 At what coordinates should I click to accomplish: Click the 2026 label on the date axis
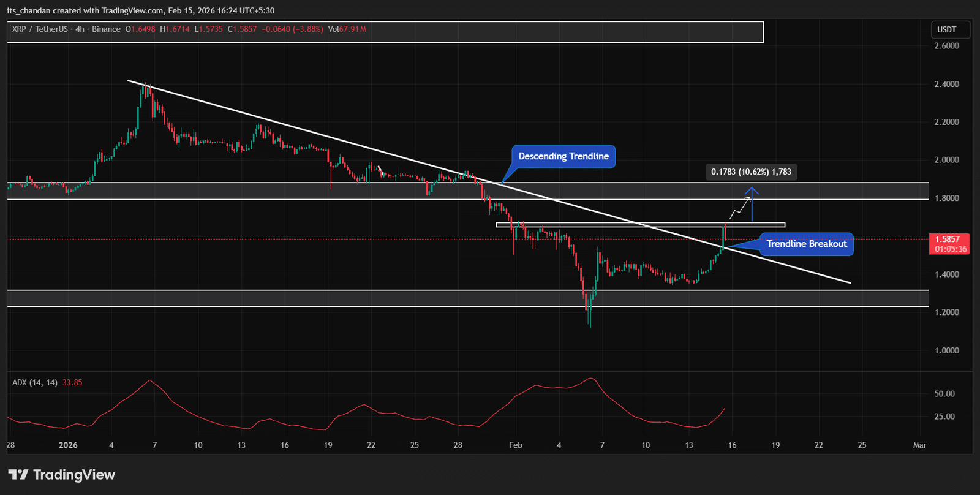[x=68, y=445]
